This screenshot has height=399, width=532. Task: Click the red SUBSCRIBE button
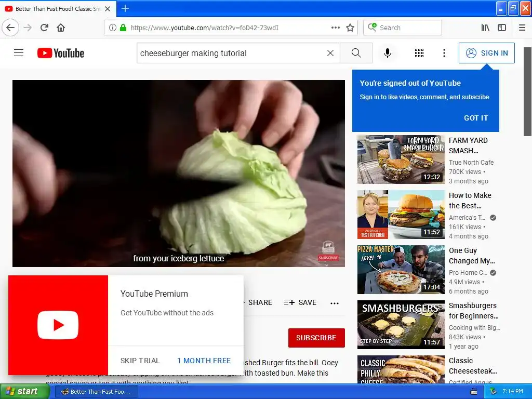click(316, 338)
